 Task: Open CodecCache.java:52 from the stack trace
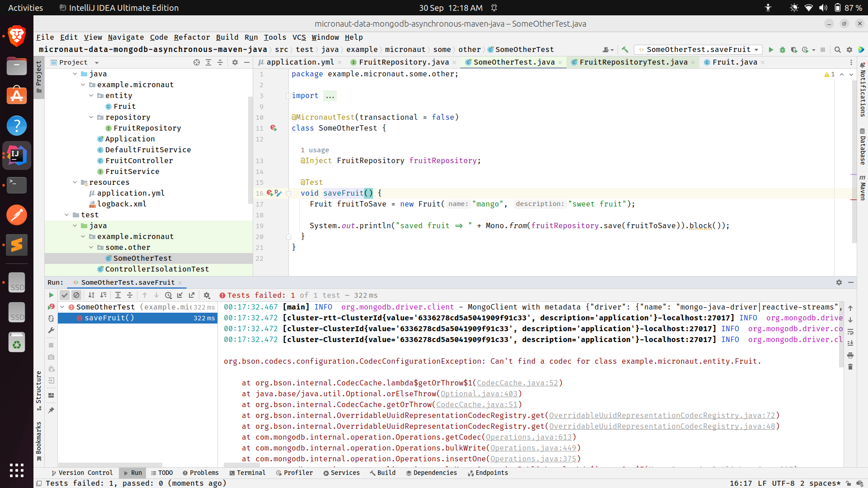click(518, 383)
